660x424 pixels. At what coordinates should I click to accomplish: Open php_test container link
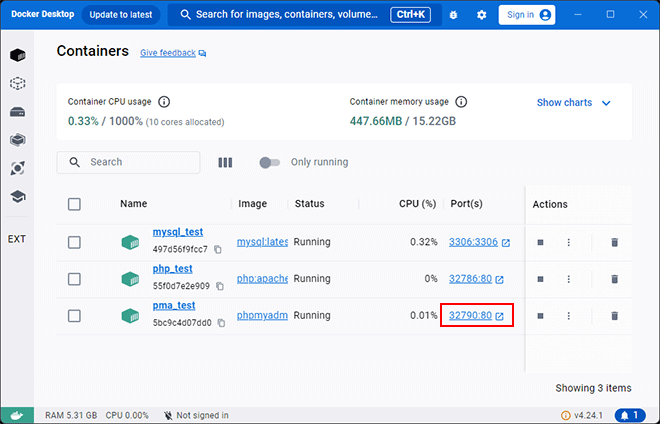point(173,269)
